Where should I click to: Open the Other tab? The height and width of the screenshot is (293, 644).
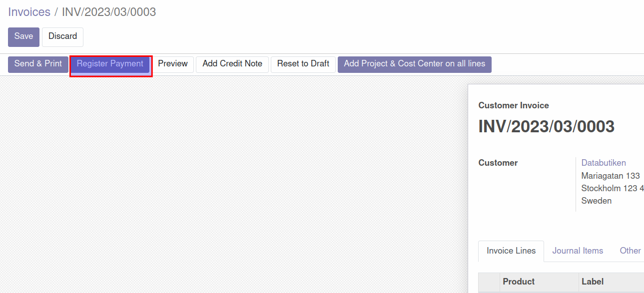(x=630, y=251)
